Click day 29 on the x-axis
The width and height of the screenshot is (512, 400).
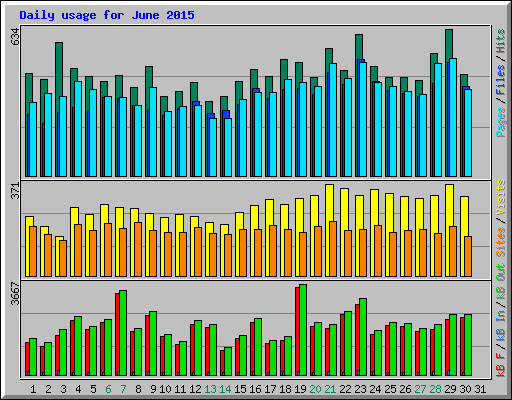(450, 389)
